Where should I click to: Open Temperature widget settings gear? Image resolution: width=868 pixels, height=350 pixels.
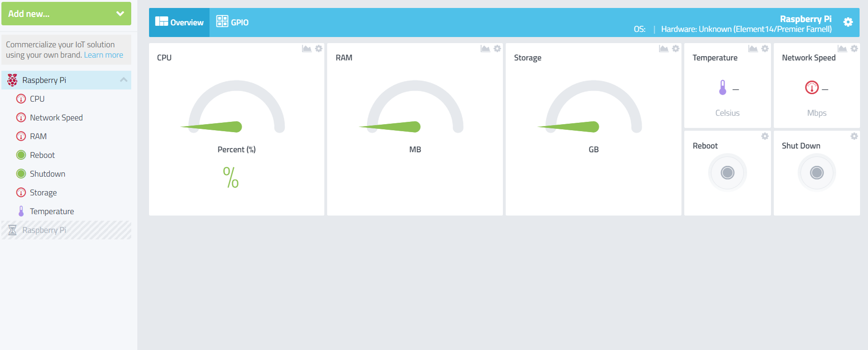[x=765, y=49]
